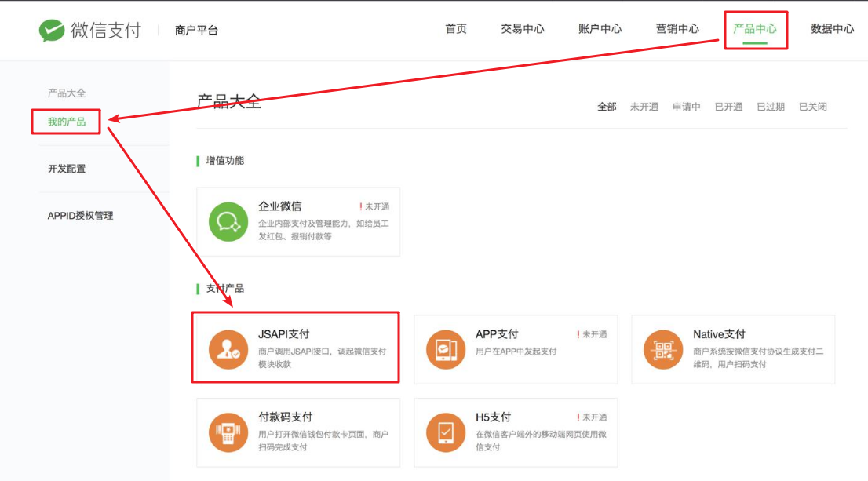Click the H5支付 description text
This screenshot has width=868, height=481.
click(x=541, y=441)
